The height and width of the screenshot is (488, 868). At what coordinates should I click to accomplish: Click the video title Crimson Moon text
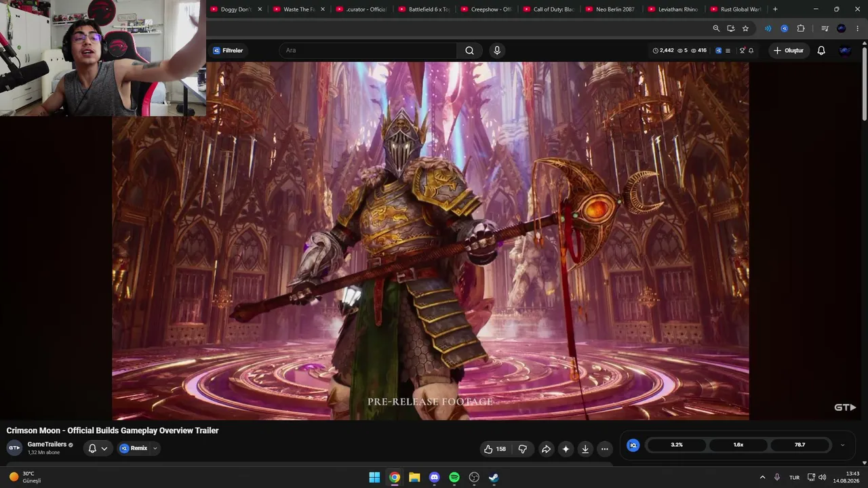[x=113, y=430]
